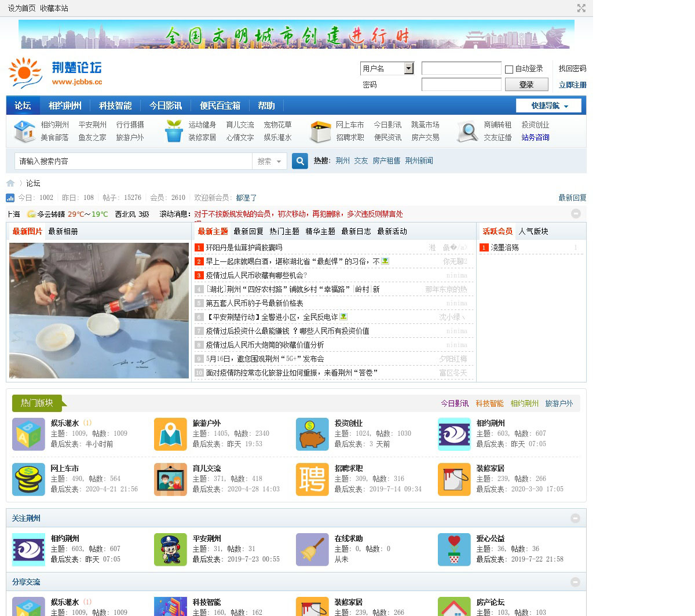
Task: Expand the 快捷导航 dropdown
Action: click(550, 105)
